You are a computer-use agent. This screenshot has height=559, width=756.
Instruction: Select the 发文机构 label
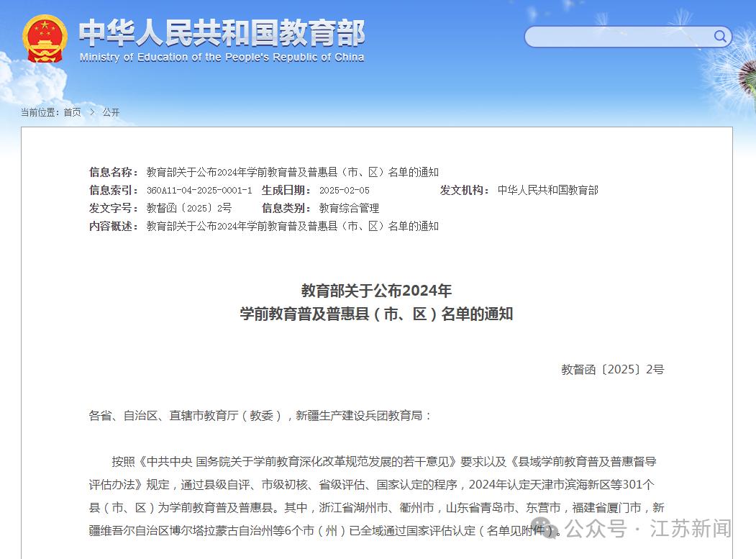pos(464,191)
